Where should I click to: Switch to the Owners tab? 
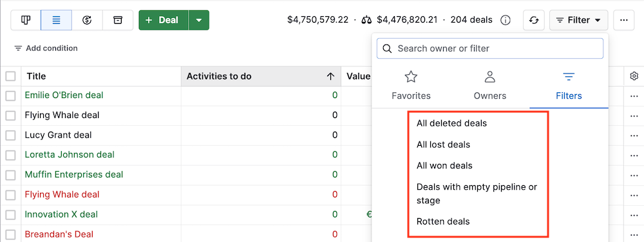489,85
